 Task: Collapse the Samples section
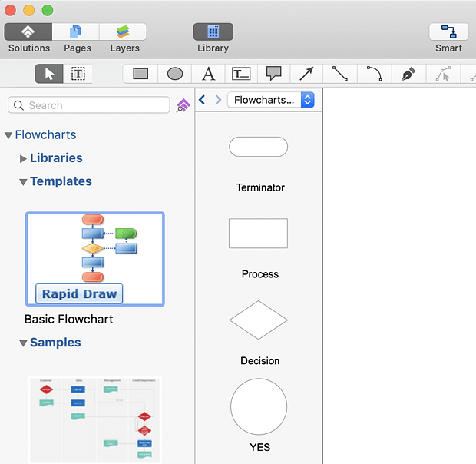pos(23,343)
